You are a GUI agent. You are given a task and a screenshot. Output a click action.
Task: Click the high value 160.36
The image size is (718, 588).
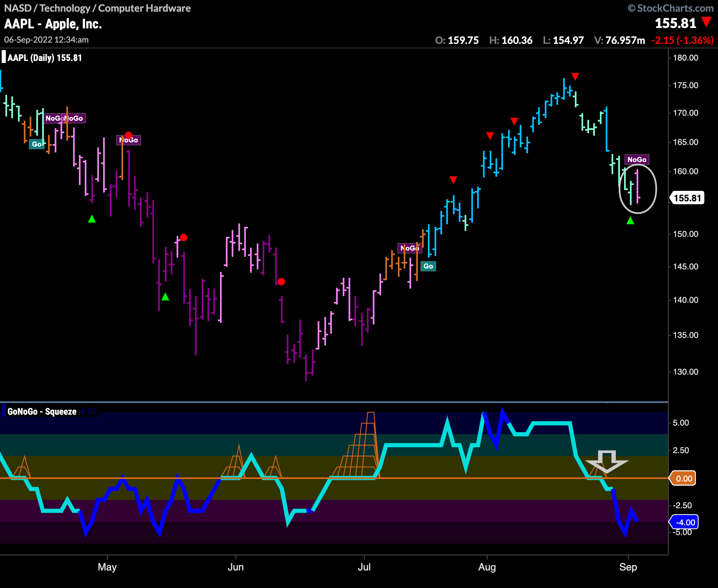click(517, 41)
